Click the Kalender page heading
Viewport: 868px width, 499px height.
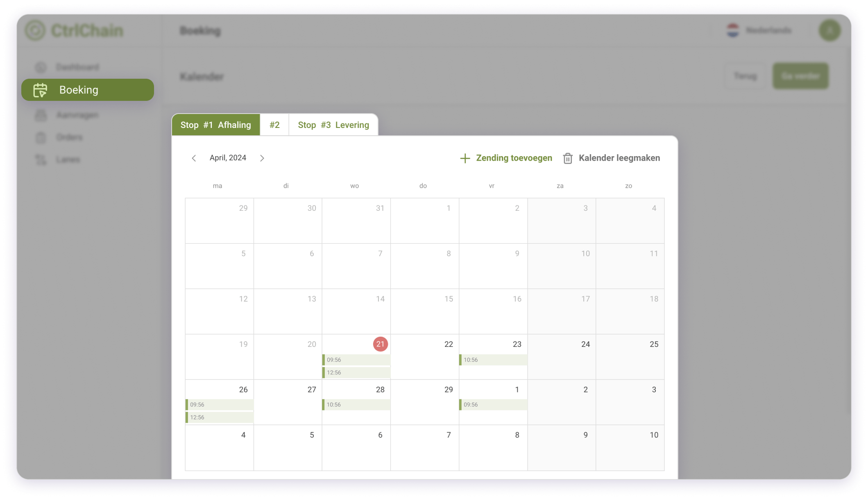202,77
